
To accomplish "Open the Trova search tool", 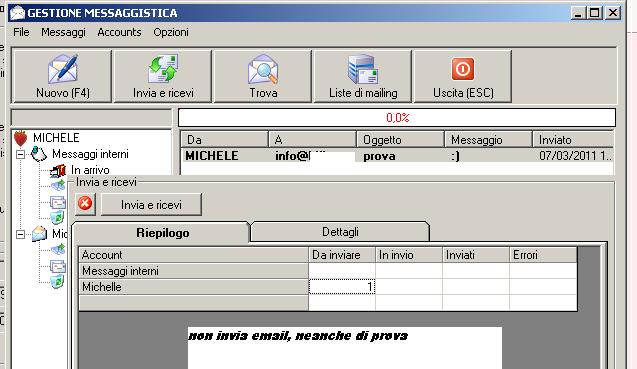I will point(262,76).
